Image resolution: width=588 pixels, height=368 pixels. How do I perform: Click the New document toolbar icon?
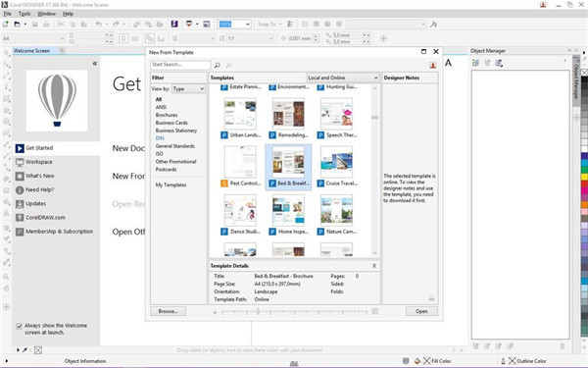[6, 24]
